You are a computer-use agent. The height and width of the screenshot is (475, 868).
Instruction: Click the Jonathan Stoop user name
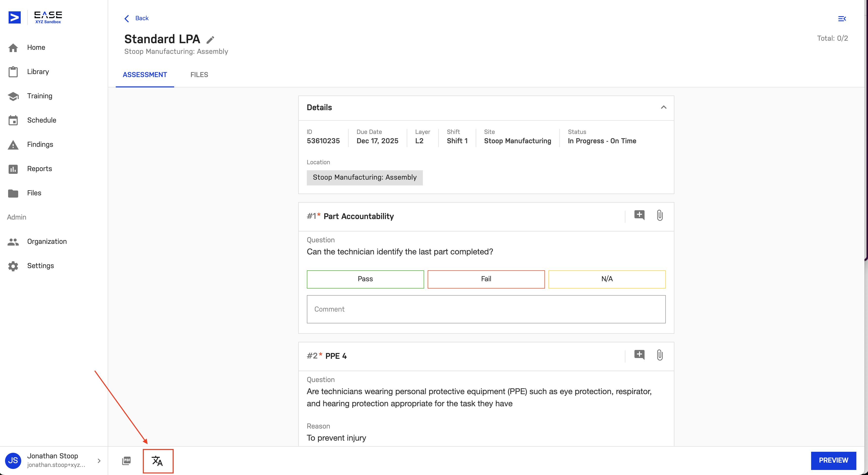[53, 456]
